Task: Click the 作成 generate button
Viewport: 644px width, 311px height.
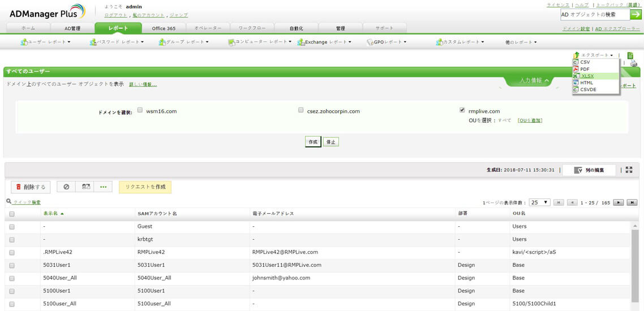Action: point(313,142)
